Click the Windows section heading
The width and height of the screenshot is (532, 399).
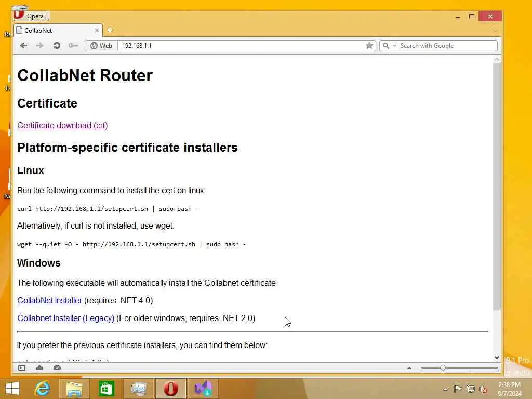pyautogui.click(x=38, y=263)
